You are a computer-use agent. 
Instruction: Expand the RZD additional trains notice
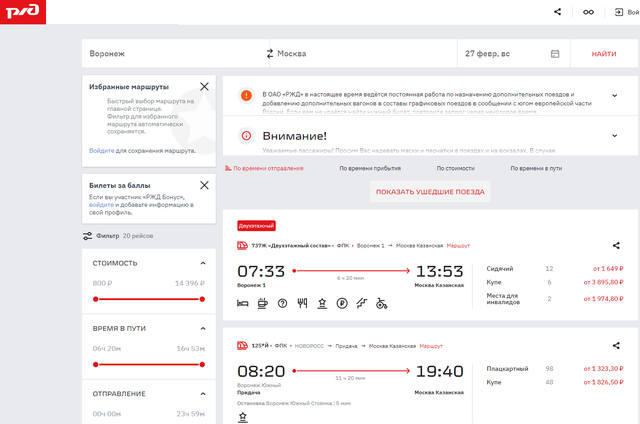[x=614, y=95]
